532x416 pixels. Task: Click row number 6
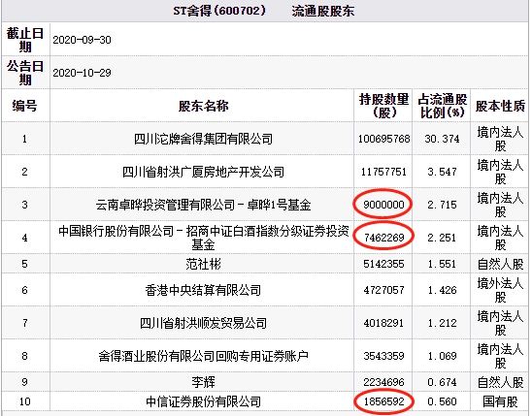[24, 290]
